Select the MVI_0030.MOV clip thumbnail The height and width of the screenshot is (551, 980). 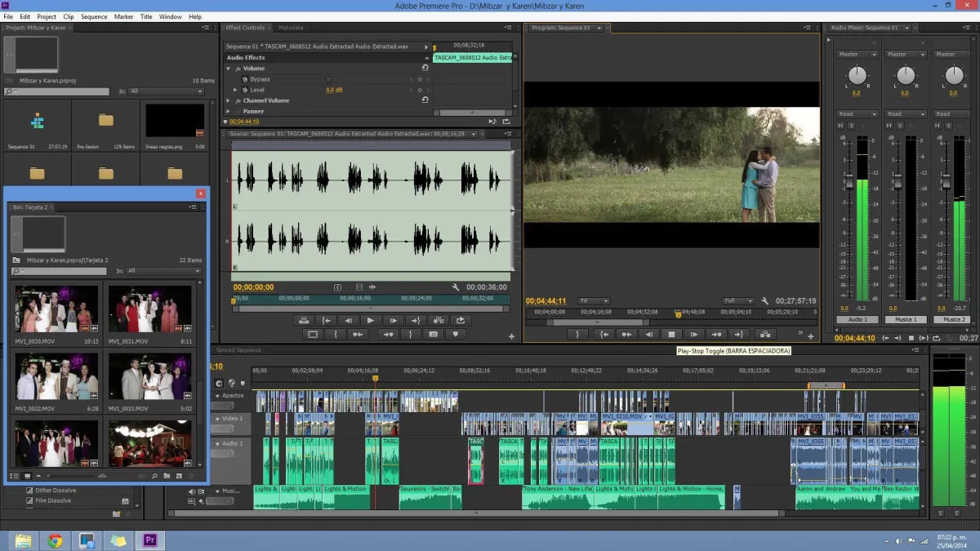(56, 309)
